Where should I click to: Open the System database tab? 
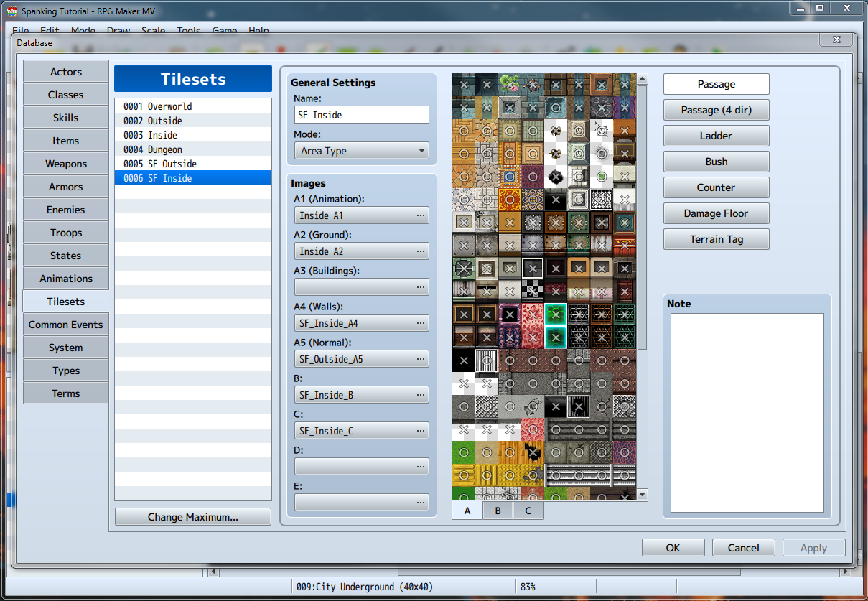66,348
